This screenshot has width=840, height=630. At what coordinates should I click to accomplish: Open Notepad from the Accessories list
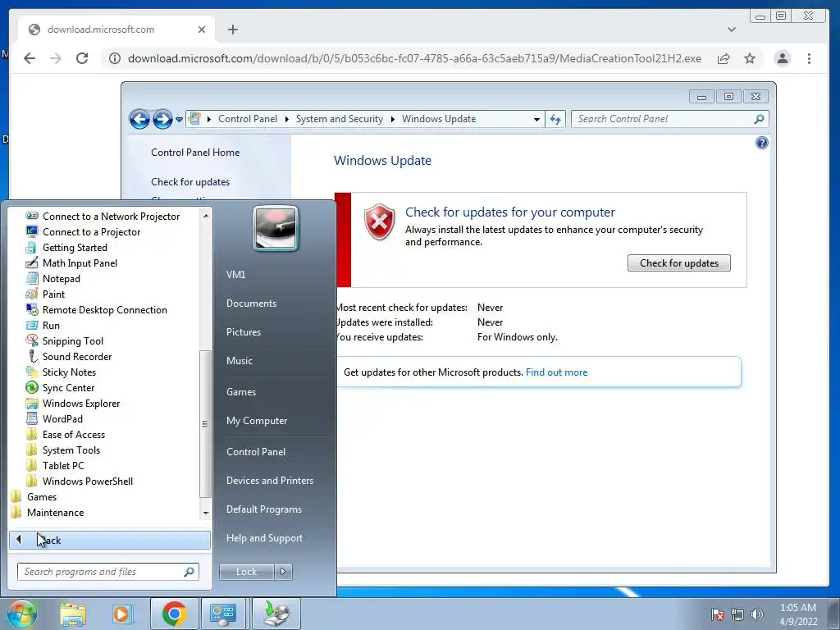coord(61,279)
